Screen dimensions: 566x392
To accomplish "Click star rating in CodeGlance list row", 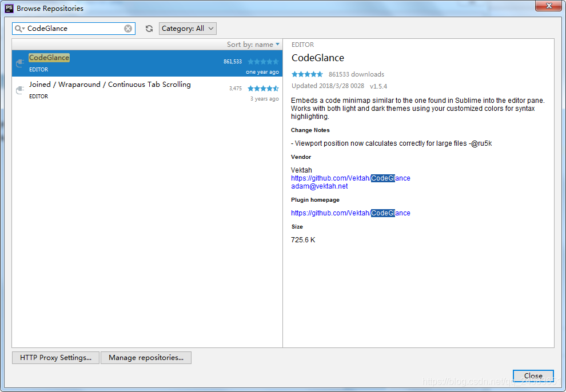I will [x=263, y=62].
